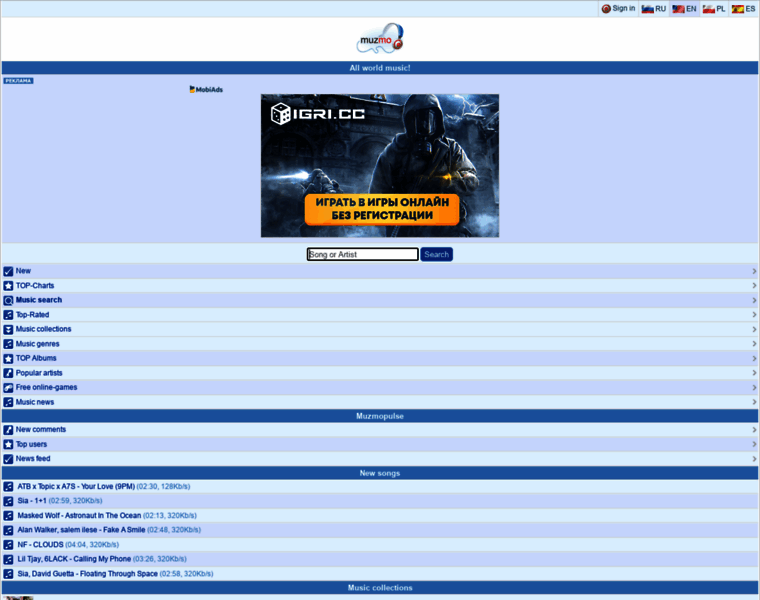760x600 pixels.
Task: Open the Popular artists row chevron
Action: (754, 373)
